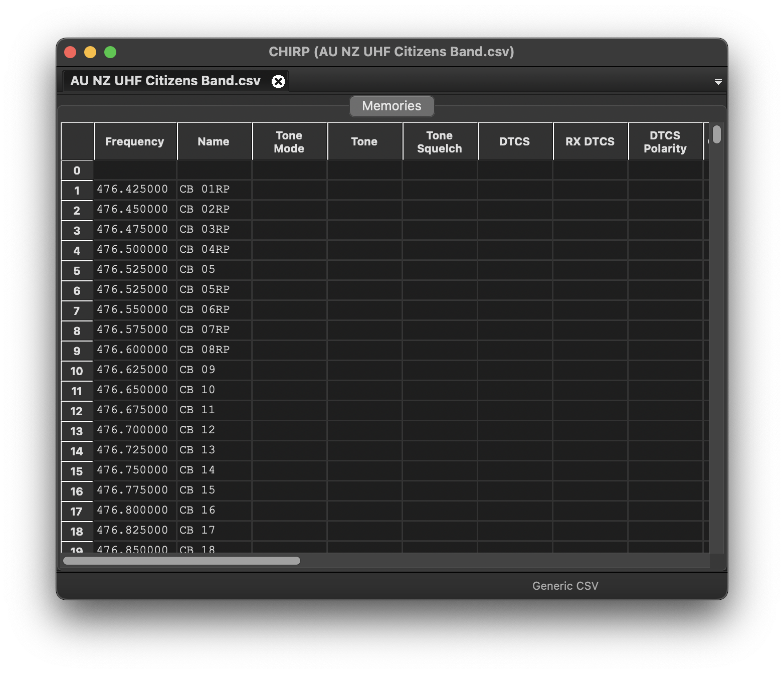Open the tab list dropdown arrow
The image size is (784, 674).
pyautogui.click(x=718, y=82)
